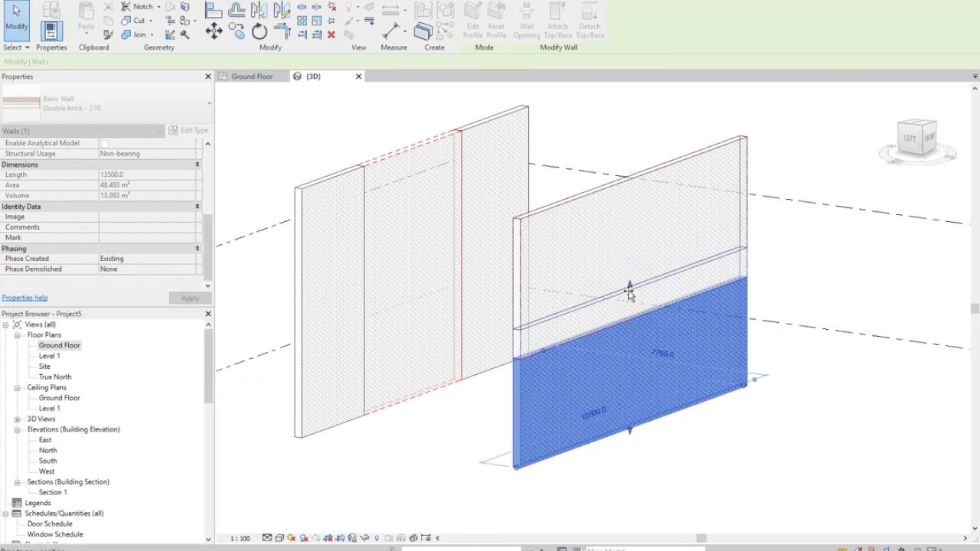The width and height of the screenshot is (980, 551).
Task: Choose Mirror - Draw Axis tool
Action: tap(283, 10)
